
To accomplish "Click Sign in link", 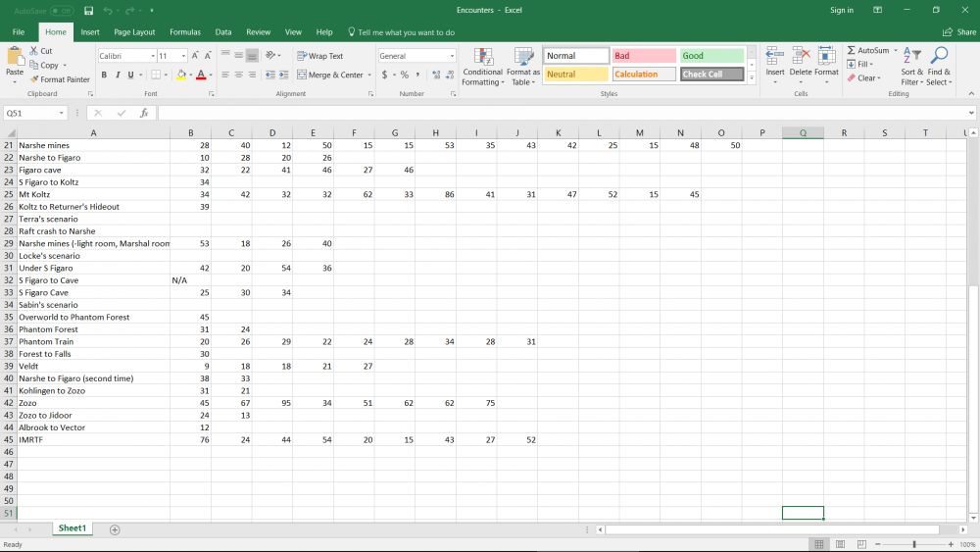I will click(x=841, y=10).
